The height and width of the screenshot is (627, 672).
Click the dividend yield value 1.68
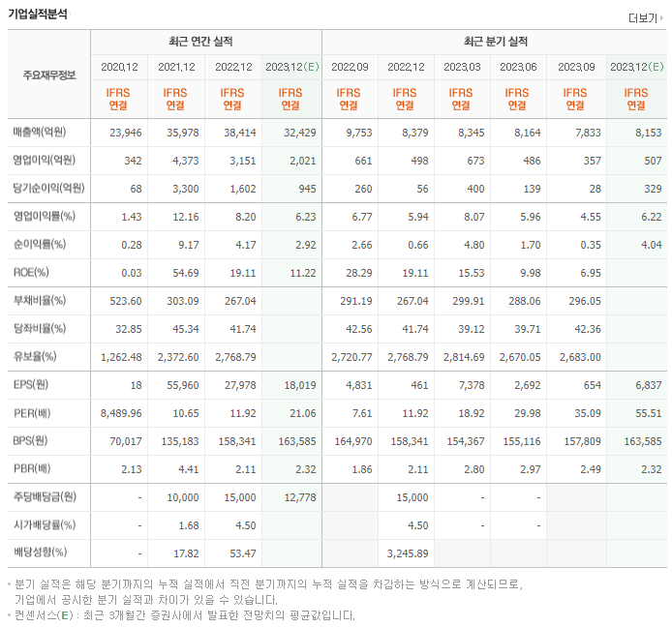[x=189, y=526]
